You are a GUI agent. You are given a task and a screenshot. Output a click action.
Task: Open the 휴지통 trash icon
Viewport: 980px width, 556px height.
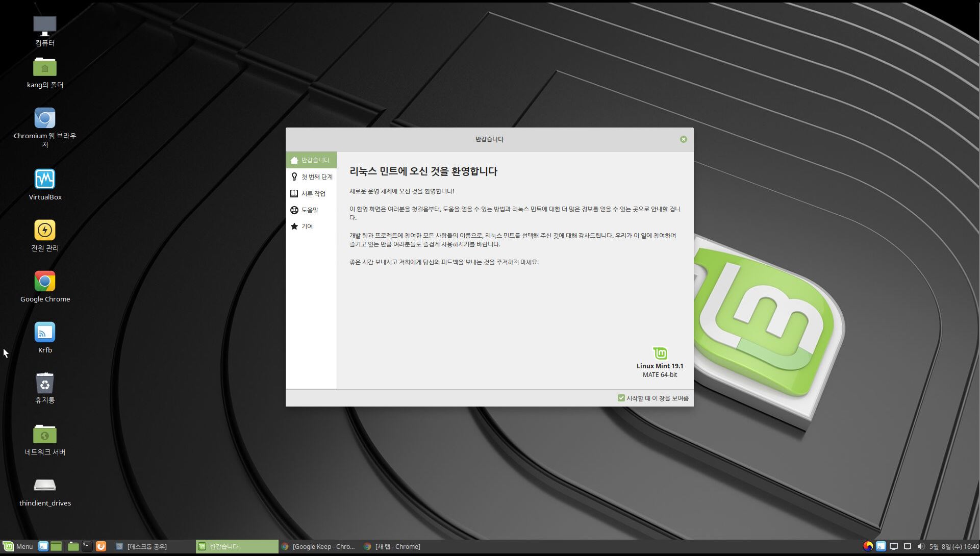point(45,384)
